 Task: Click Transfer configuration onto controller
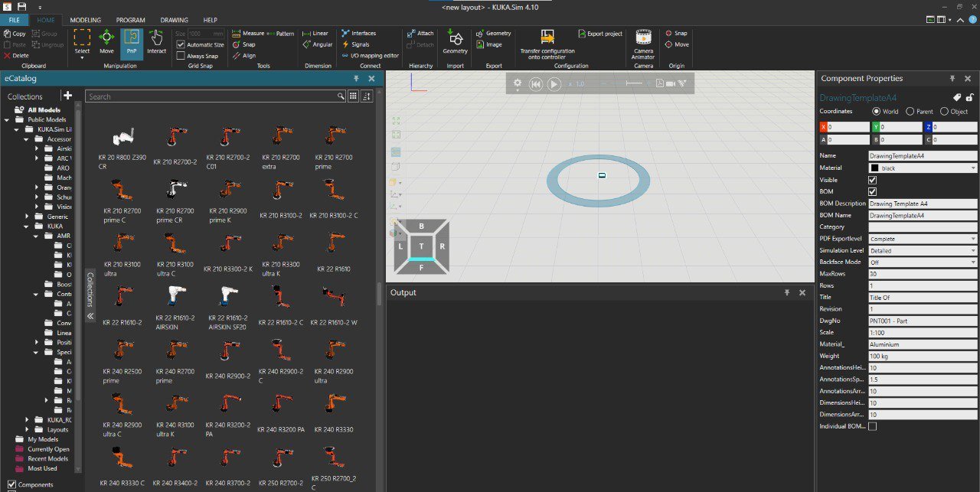pyautogui.click(x=547, y=44)
